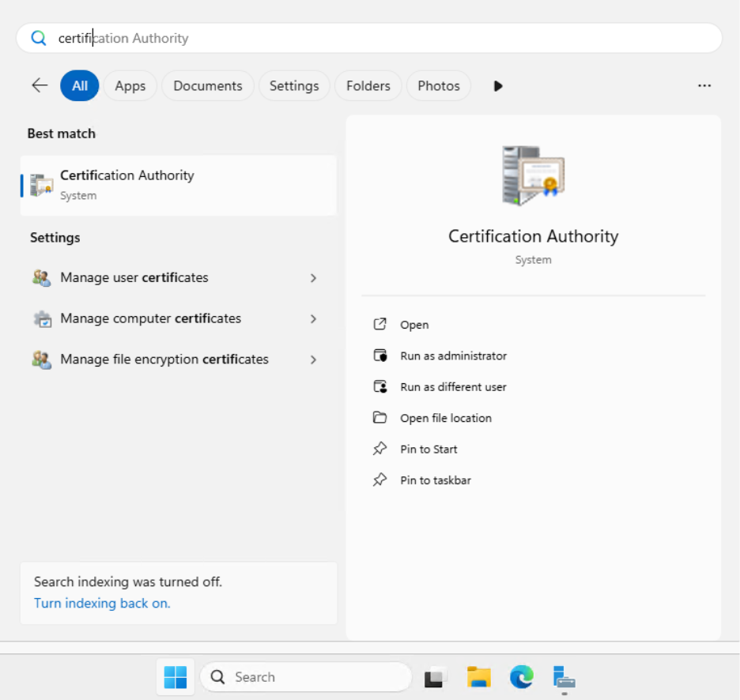Click Turn indexing back on link
This screenshot has height=700, width=740.
point(102,603)
